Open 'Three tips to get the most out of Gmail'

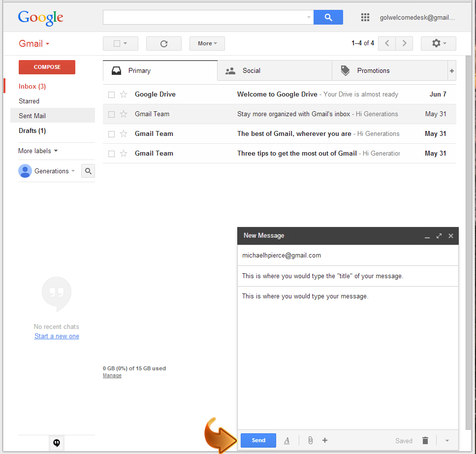pos(279,154)
